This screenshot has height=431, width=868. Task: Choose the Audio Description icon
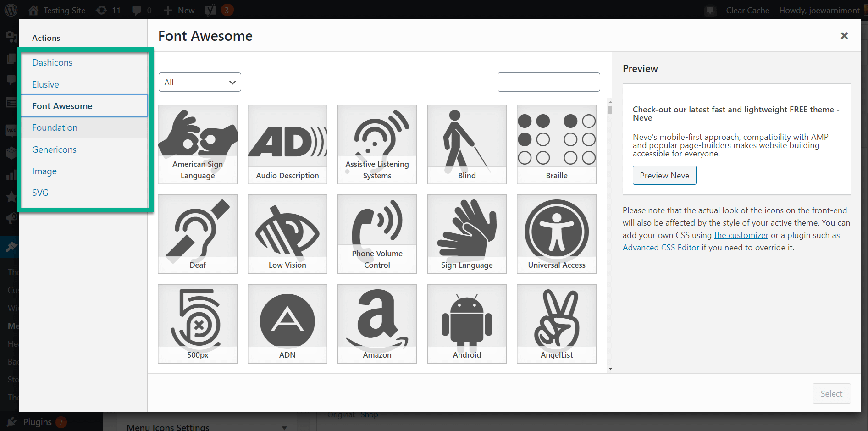click(287, 144)
